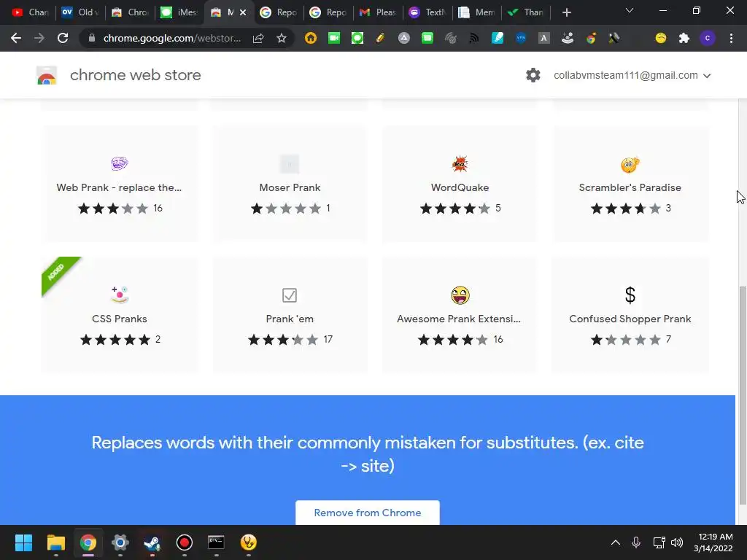Screen dimensions: 747x560
Task: Open the CSS Pranks extension card
Action: (x=119, y=315)
